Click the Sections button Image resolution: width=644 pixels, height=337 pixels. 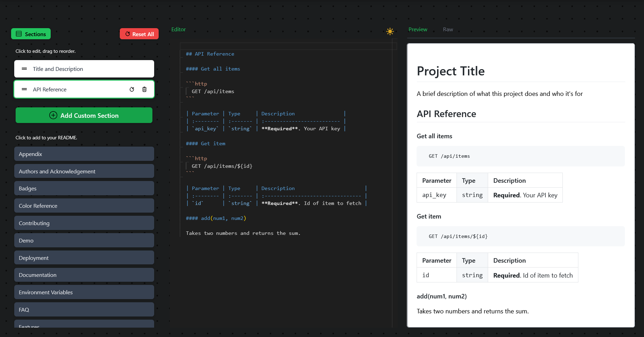point(31,34)
